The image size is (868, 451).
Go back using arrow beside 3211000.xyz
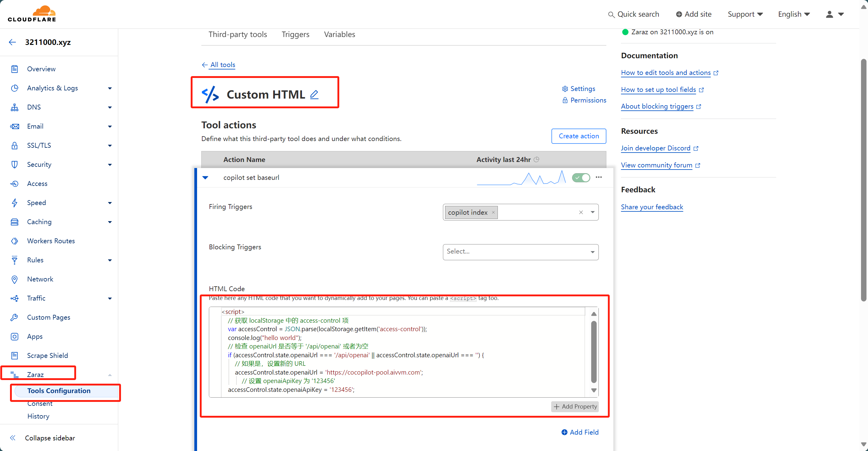tap(12, 42)
